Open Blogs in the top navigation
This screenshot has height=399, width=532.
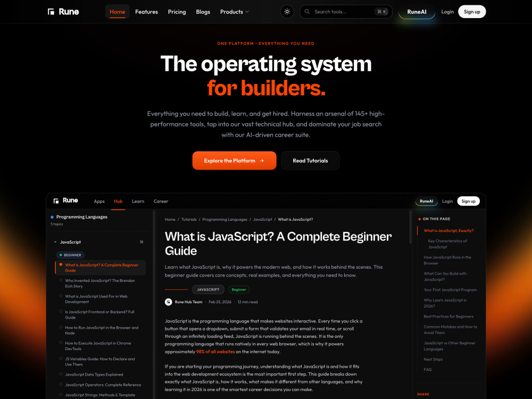pyautogui.click(x=203, y=12)
